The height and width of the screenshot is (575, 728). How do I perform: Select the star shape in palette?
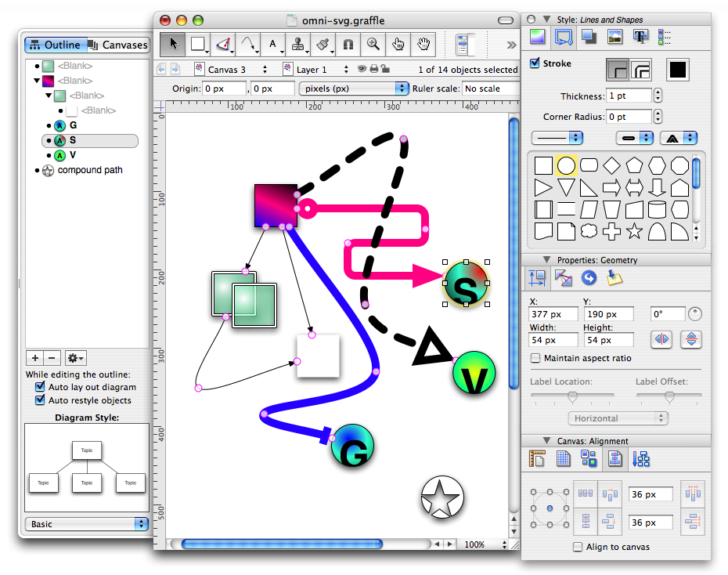(634, 231)
